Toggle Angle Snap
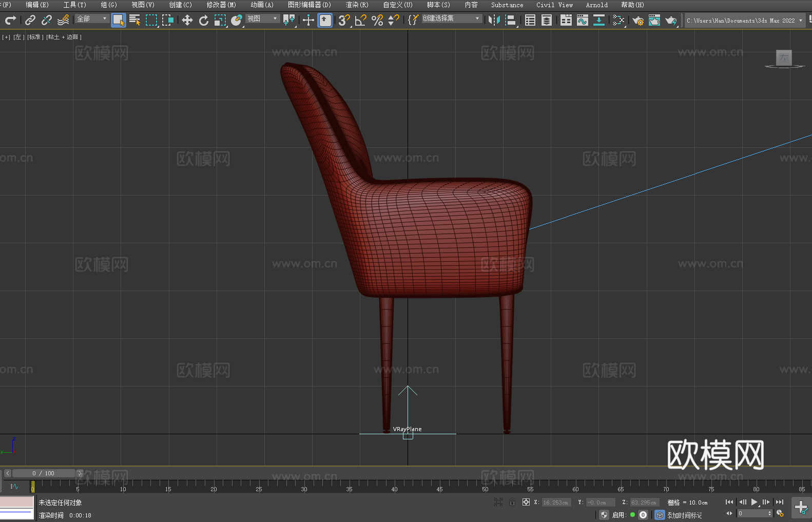 click(x=361, y=20)
